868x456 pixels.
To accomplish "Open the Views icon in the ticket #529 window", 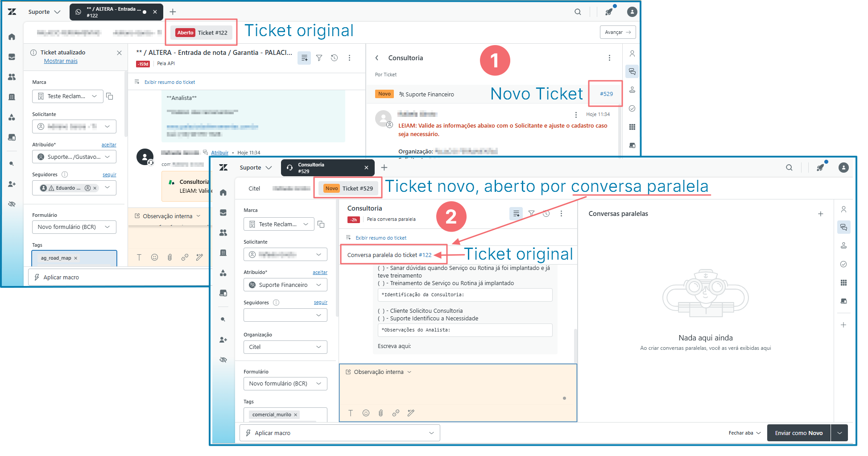I will point(223,212).
